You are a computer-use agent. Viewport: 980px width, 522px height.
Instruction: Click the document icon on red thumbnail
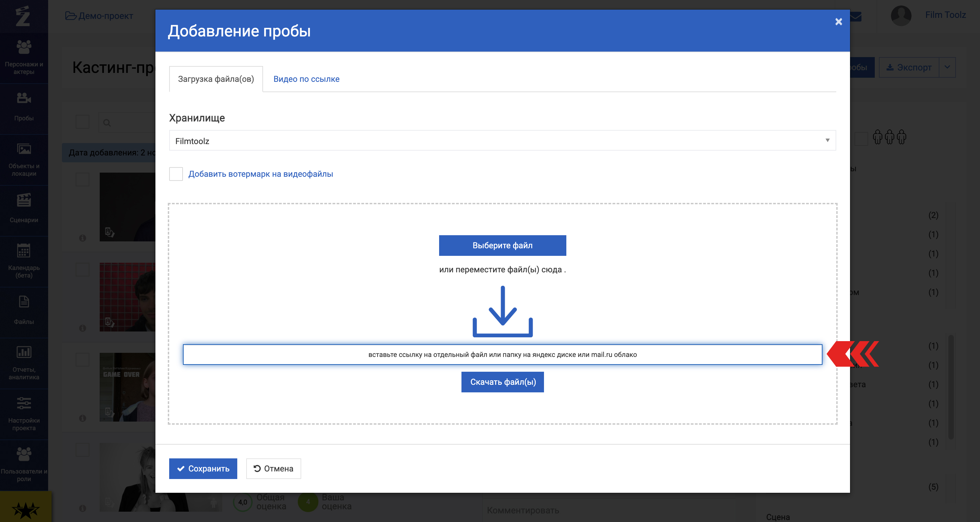pos(110,322)
